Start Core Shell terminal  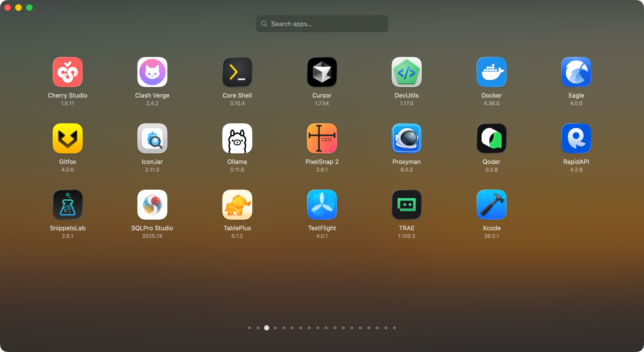point(237,72)
